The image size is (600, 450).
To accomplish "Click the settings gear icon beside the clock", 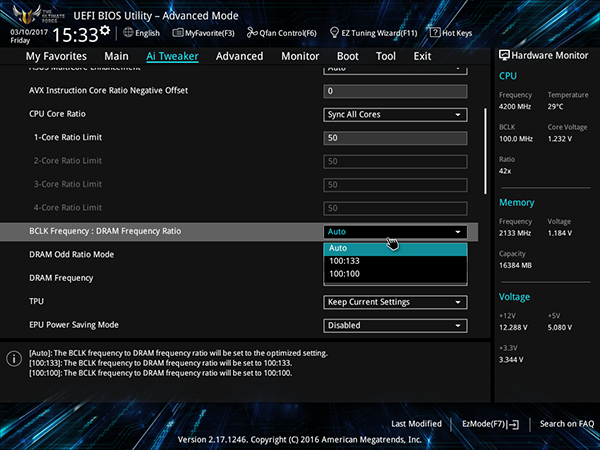I will pyautogui.click(x=105, y=30).
